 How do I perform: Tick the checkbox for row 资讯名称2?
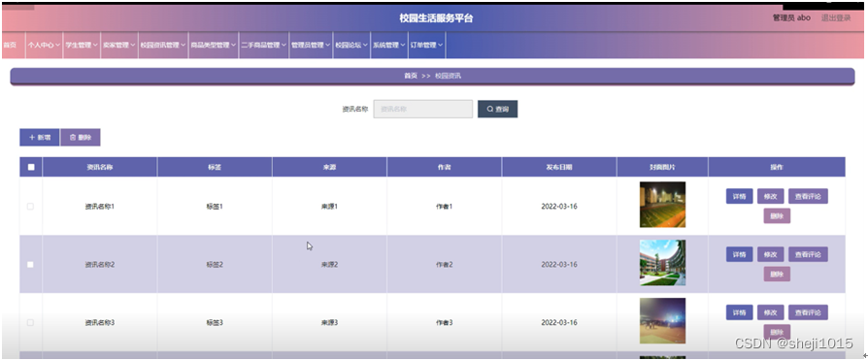click(30, 264)
